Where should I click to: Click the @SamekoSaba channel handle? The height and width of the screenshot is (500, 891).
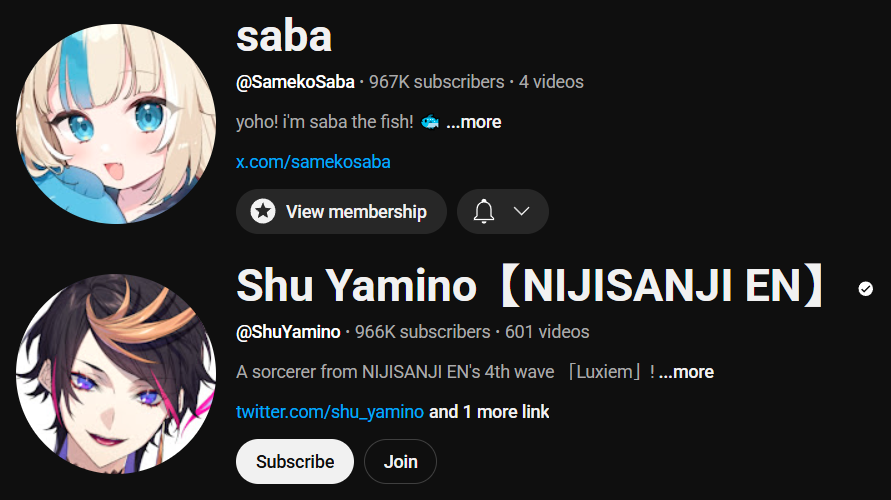coord(295,82)
